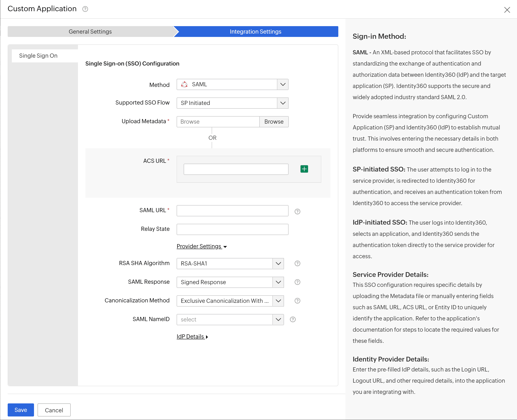The width and height of the screenshot is (517, 420).
Task: Cancel the custom application setup
Action: point(54,410)
